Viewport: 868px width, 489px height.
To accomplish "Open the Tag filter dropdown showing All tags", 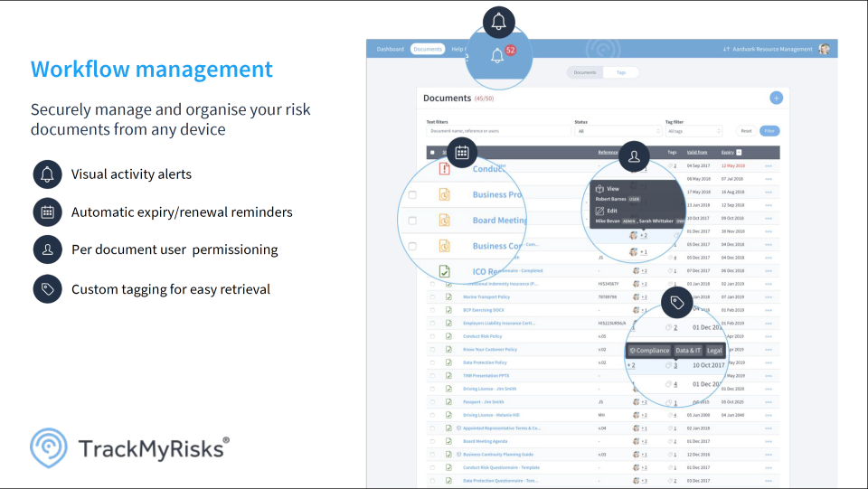I will click(x=694, y=131).
